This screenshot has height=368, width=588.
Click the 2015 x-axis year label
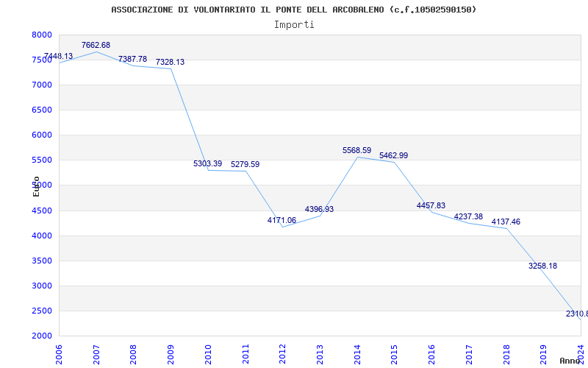pyautogui.click(x=394, y=354)
